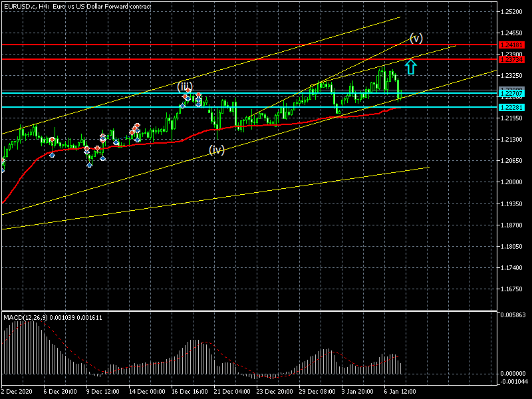Click the 1.16750 price scale value
The height and width of the screenshot is (399, 532).
pos(511,289)
